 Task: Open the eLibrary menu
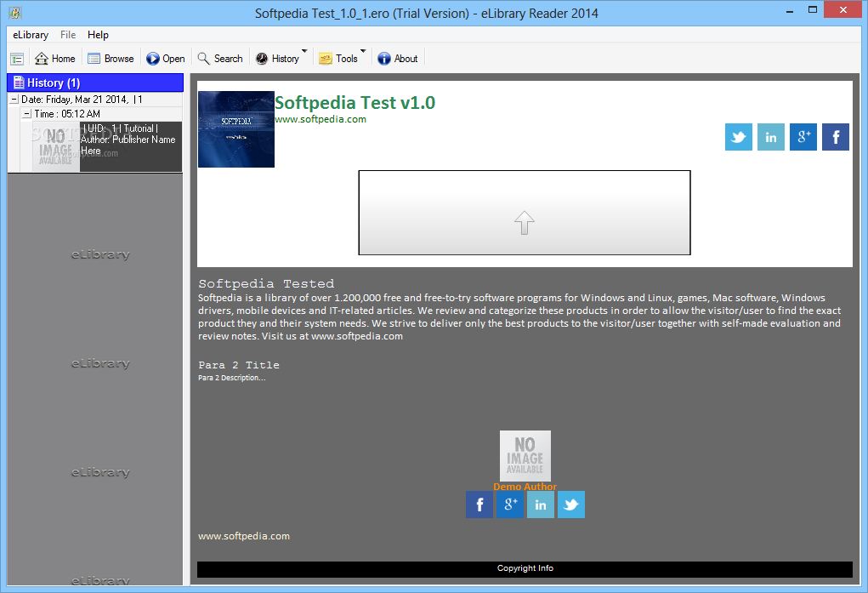31,35
